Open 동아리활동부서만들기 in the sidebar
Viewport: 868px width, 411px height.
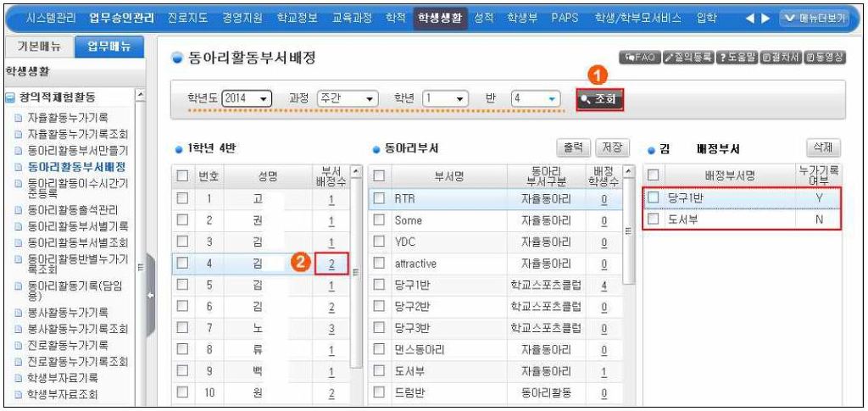[x=77, y=150]
